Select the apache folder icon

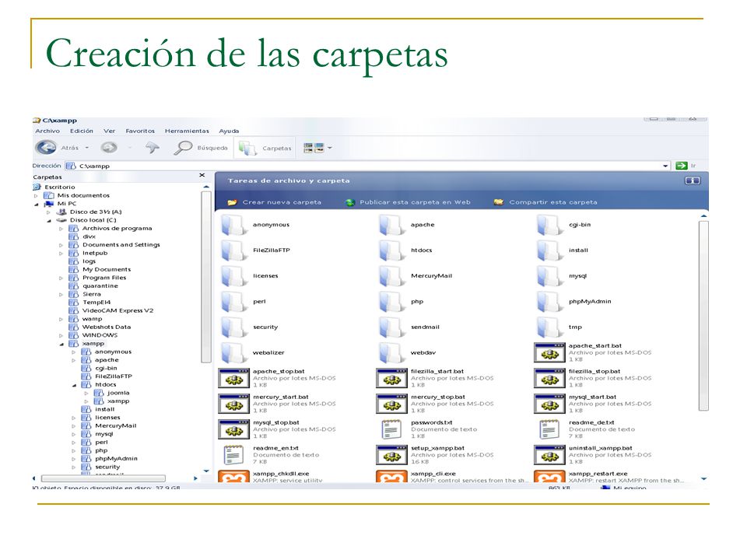(391, 225)
